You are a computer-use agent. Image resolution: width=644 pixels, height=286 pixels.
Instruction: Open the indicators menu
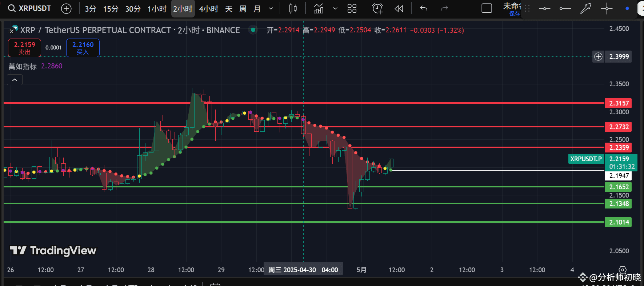319,8
